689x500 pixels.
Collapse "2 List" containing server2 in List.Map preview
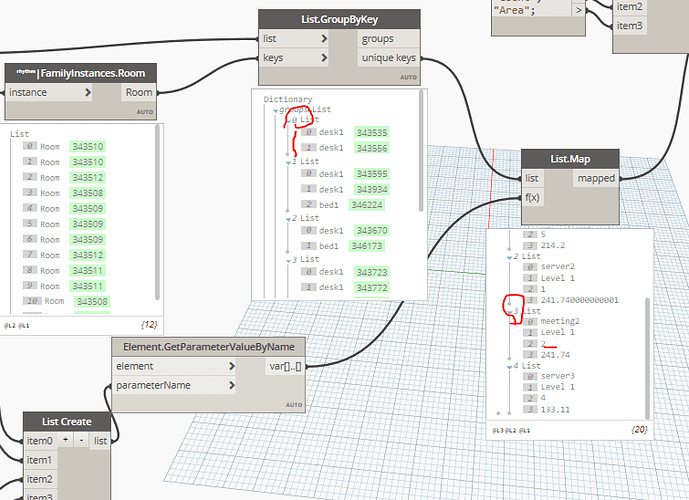click(510, 257)
